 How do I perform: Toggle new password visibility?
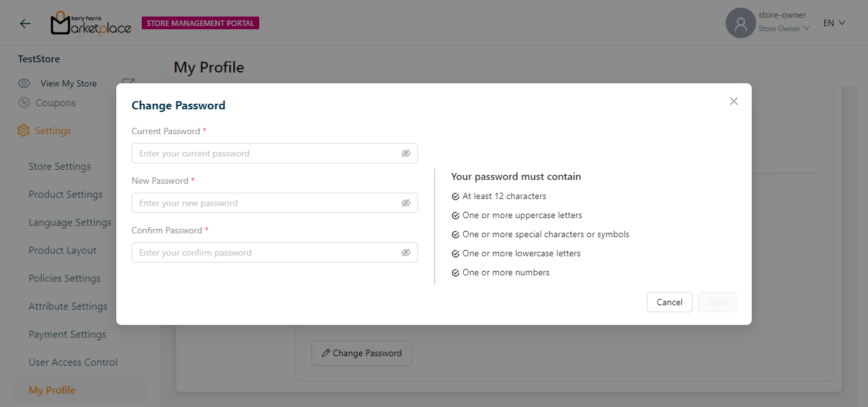tap(406, 203)
